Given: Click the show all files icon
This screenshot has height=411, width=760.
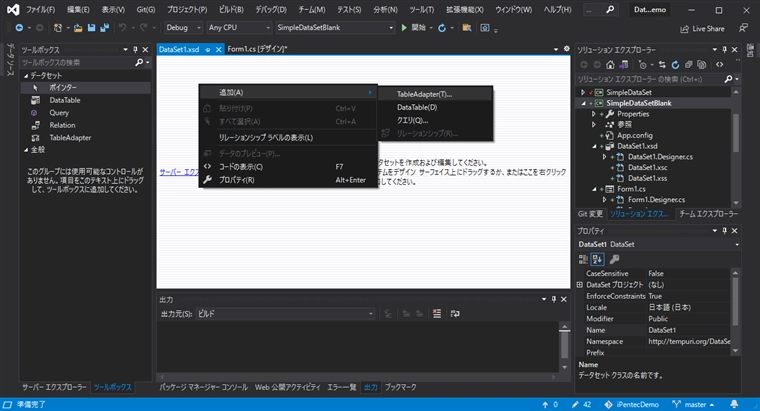Looking at the screenshot, I should (701, 64).
